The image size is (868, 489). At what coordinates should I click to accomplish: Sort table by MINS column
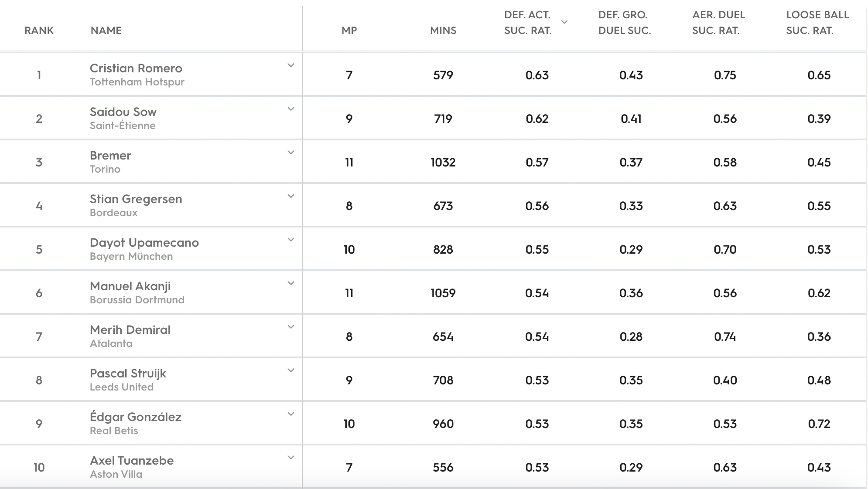pos(443,31)
